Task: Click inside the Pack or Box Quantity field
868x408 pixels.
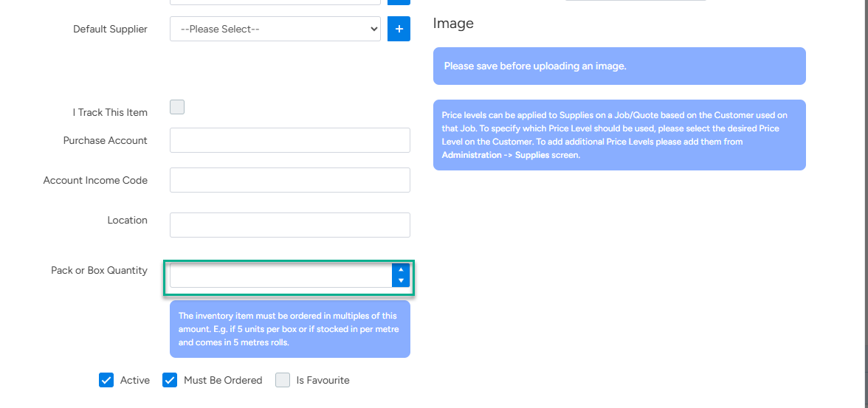Action: [280, 275]
